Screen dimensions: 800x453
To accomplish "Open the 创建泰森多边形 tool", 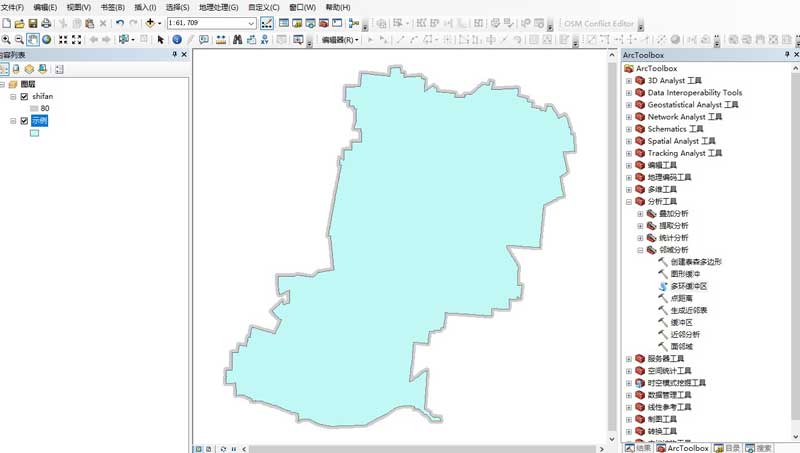I will point(696,262).
